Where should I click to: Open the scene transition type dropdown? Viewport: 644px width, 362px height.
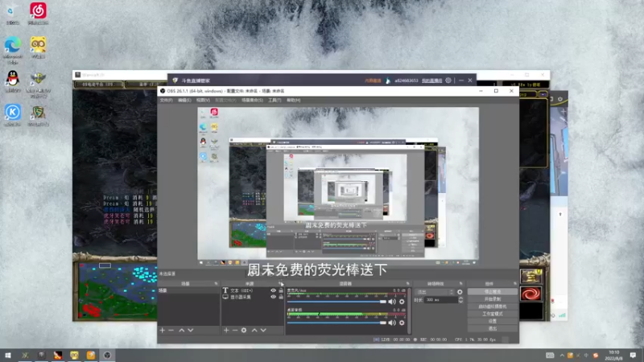435,292
